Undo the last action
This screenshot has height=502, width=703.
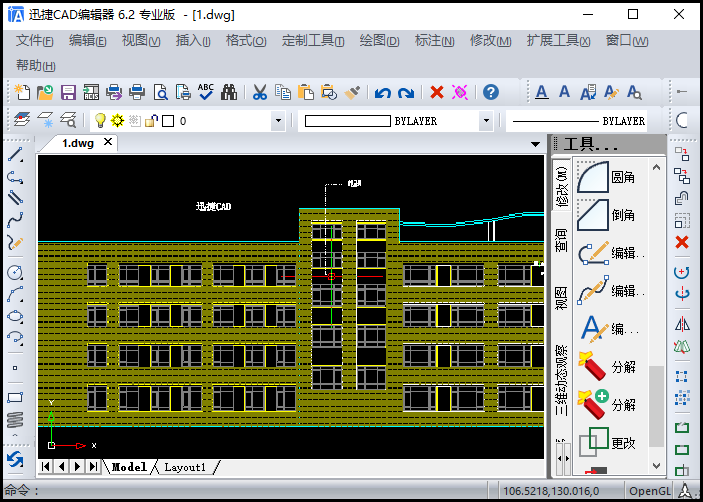[382, 93]
